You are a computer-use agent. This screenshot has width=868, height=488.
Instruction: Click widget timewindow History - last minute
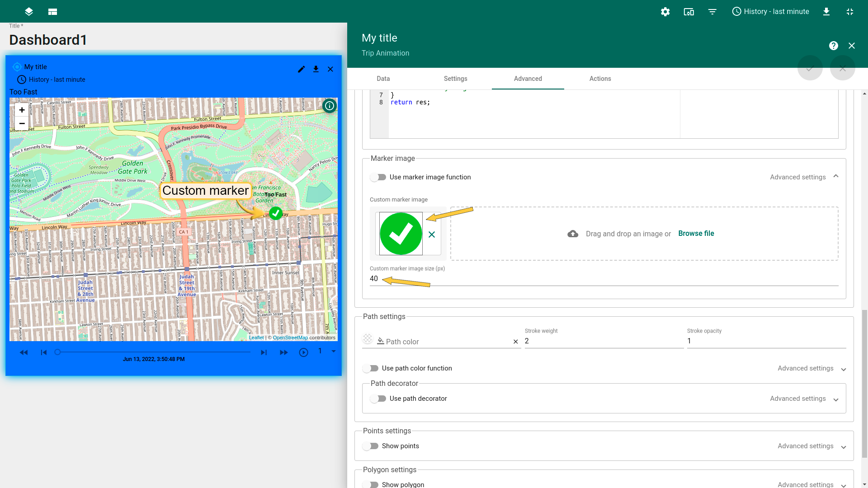click(x=51, y=80)
